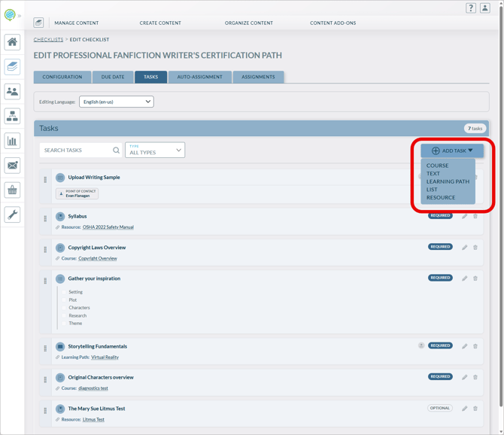Image resolution: width=504 pixels, height=435 pixels.
Task: Click drag handle of Upload Writing Sample
Action: [x=45, y=180]
